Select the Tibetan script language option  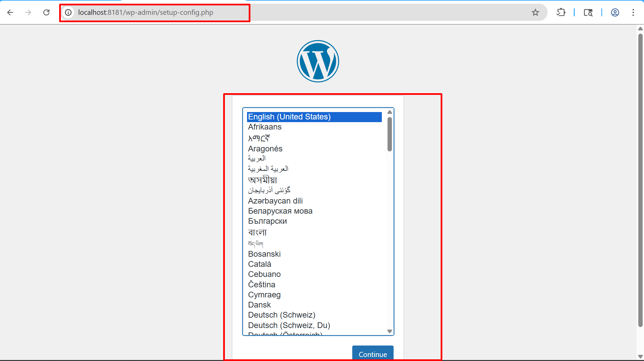point(314,244)
